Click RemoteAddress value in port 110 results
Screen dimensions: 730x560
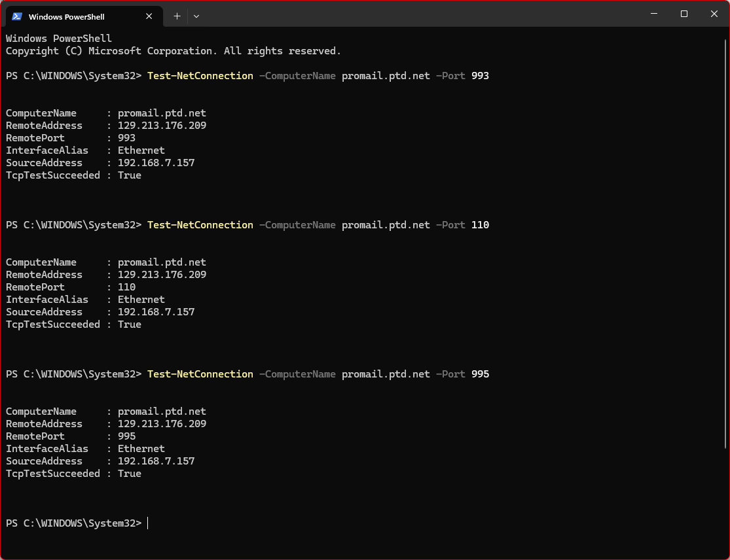coord(162,275)
